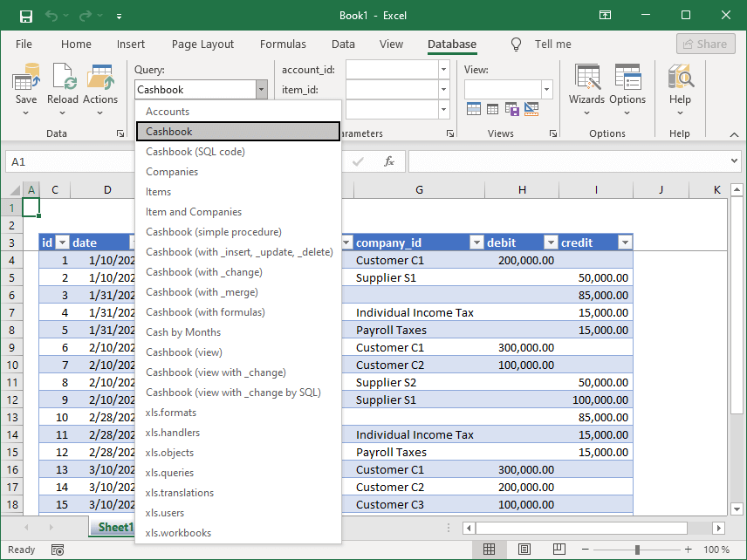Open the Query dropdown list
Viewport: 747px width, 560px height.
(x=260, y=89)
